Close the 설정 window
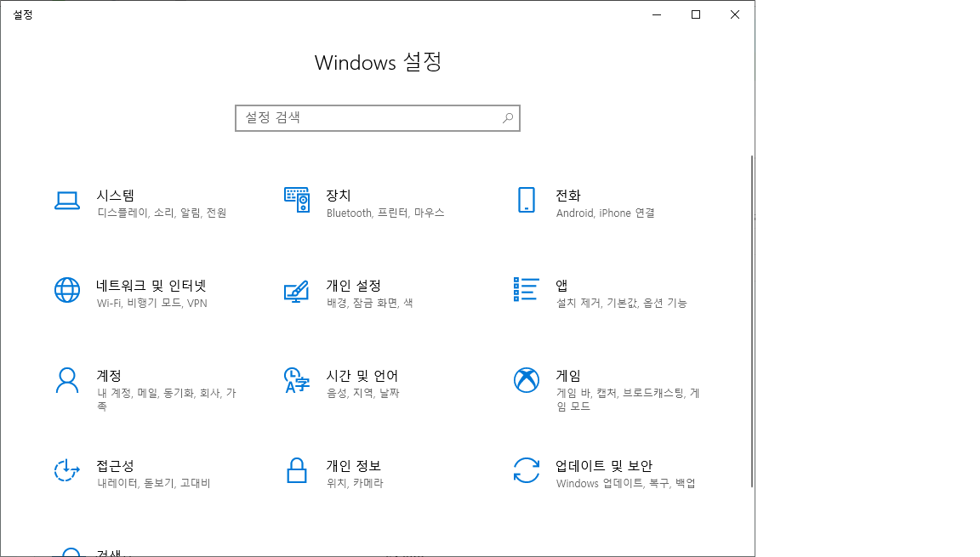980x557 pixels. pyautogui.click(x=735, y=14)
